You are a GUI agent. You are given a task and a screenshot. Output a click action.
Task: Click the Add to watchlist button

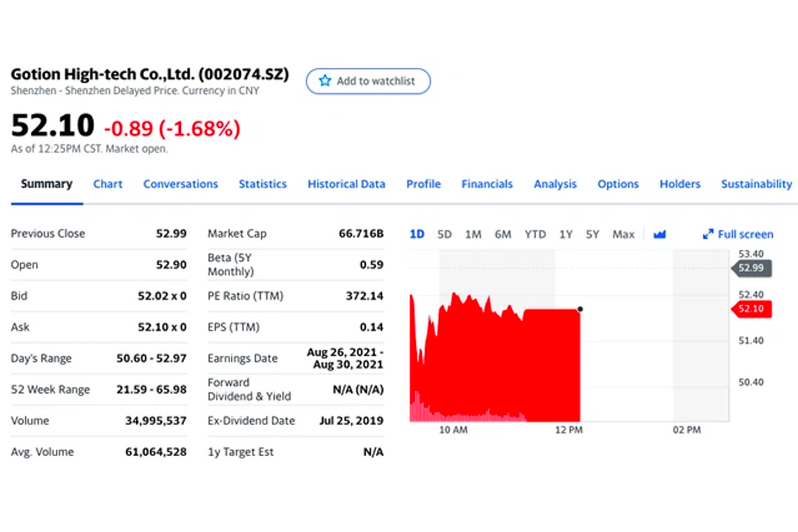pyautogui.click(x=368, y=81)
